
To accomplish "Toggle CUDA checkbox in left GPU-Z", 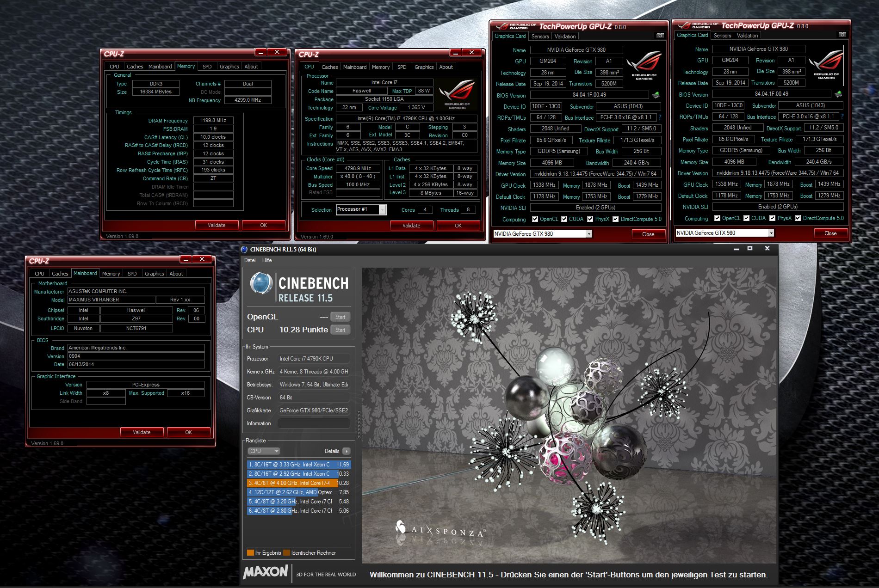I will tap(564, 219).
